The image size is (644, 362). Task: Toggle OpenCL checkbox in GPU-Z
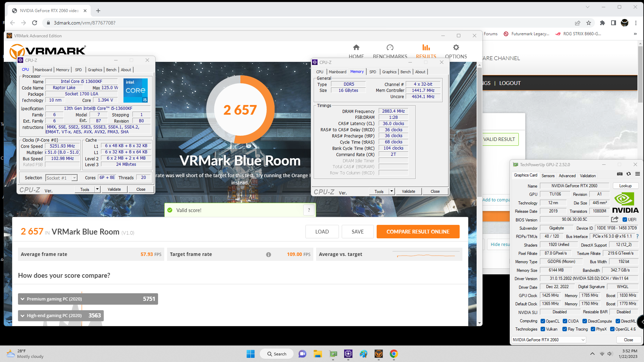[x=543, y=321]
